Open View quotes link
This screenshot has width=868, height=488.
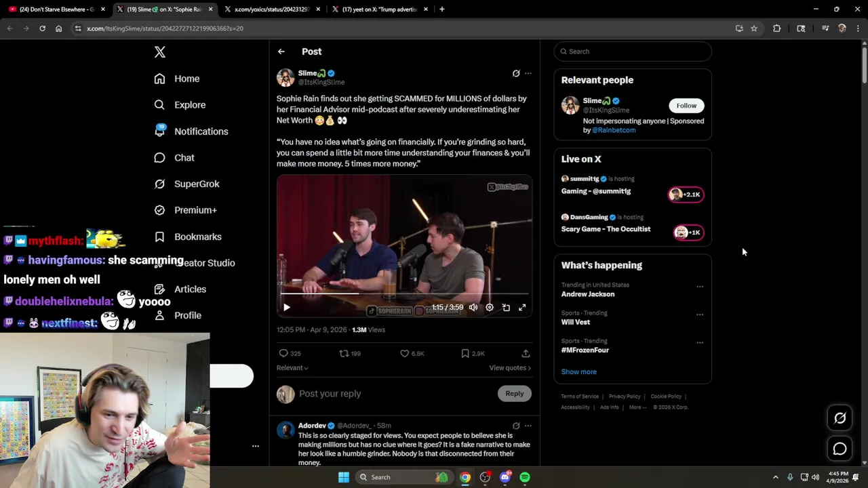click(x=510, y=368)
